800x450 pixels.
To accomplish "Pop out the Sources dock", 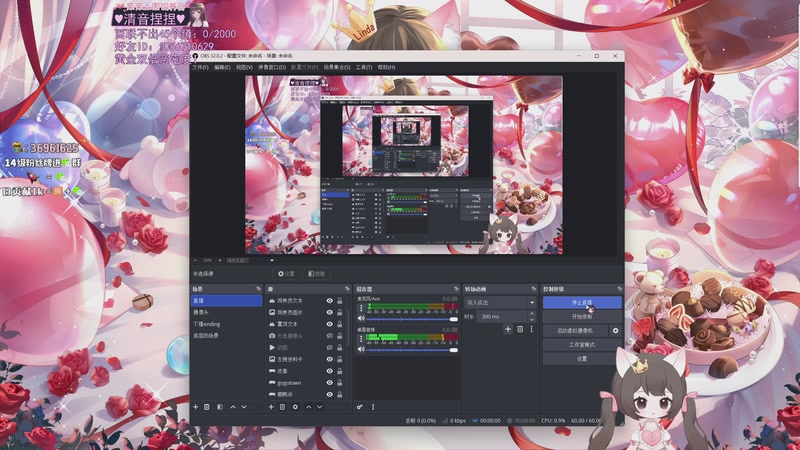I will pyautogui.click(x=347, y=289).
